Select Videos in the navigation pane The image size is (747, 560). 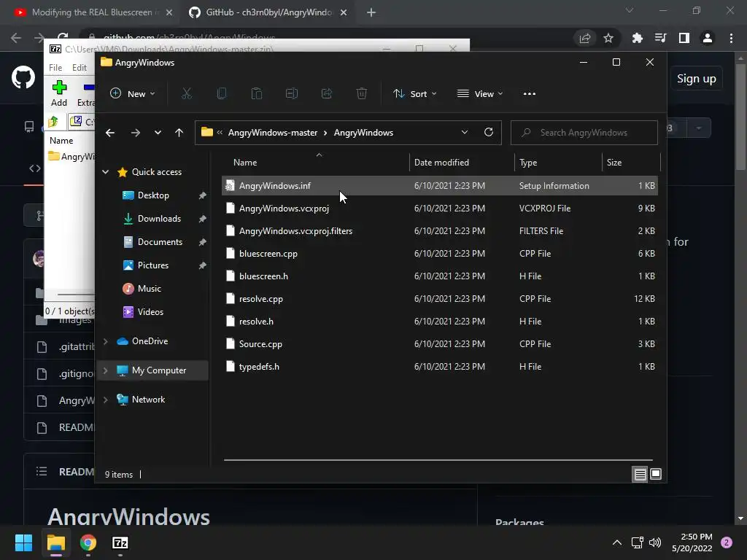pyautogui.click(x=150, y=312)
